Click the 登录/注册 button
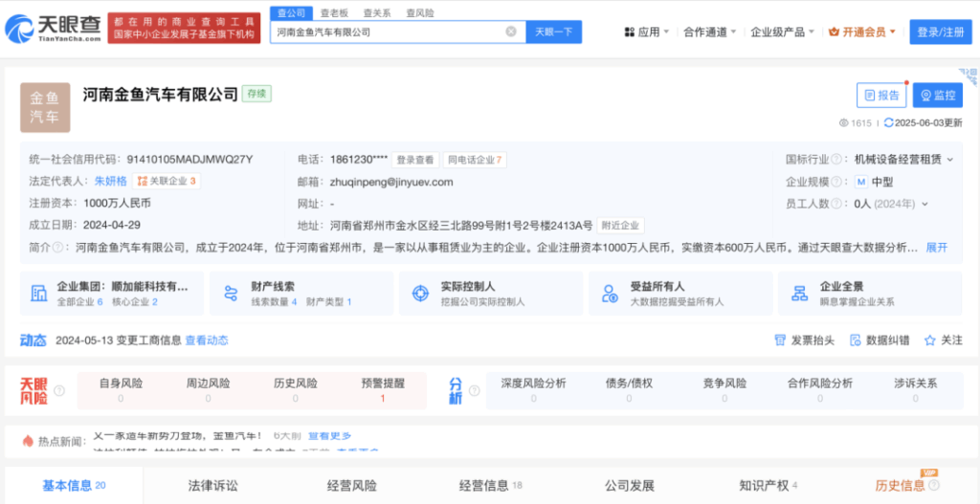The image size is (980, 504). click(940, 32)
